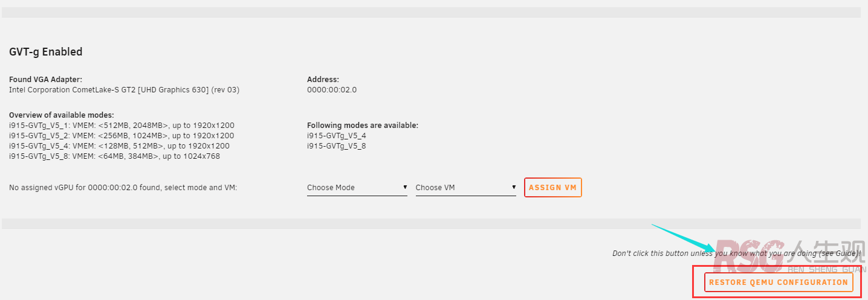Screen dimensions: 868x300
Task: Click the i915-GVTg_V5_8 1024x768 overview line
Action: 114,156
